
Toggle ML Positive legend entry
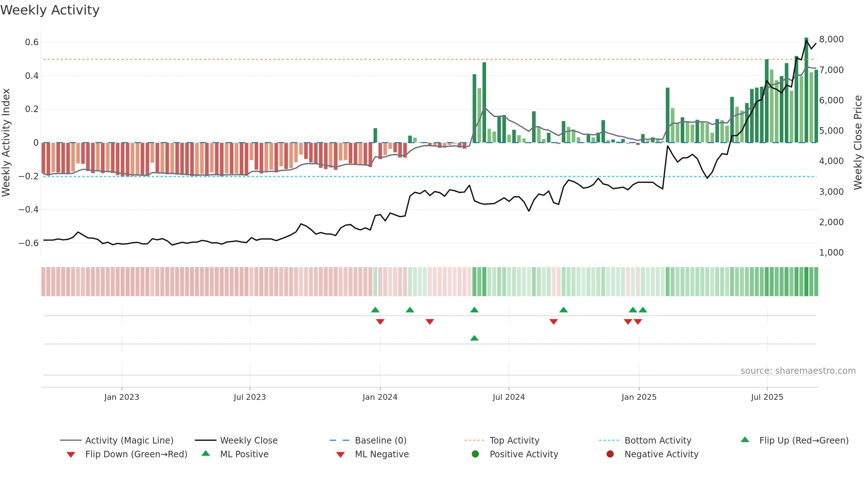pos(235,454)
